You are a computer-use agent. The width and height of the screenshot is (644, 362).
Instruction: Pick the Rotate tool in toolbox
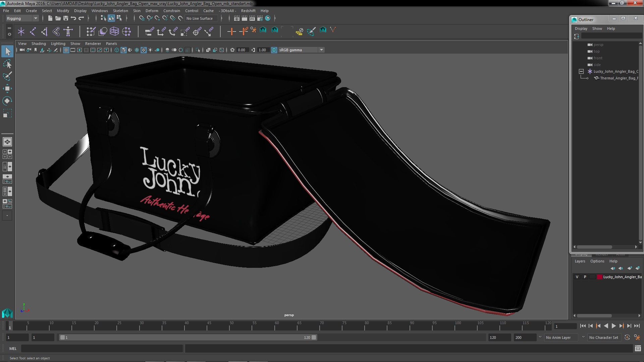7,101
